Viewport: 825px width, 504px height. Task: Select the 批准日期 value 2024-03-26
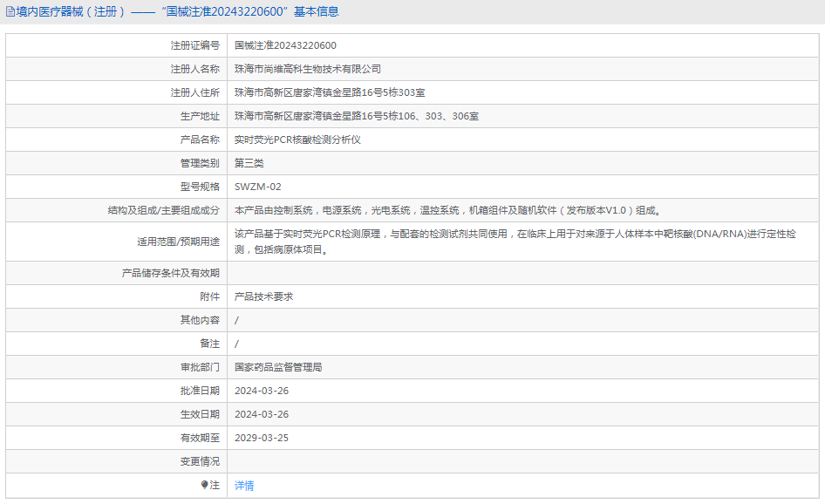[262, 391]
